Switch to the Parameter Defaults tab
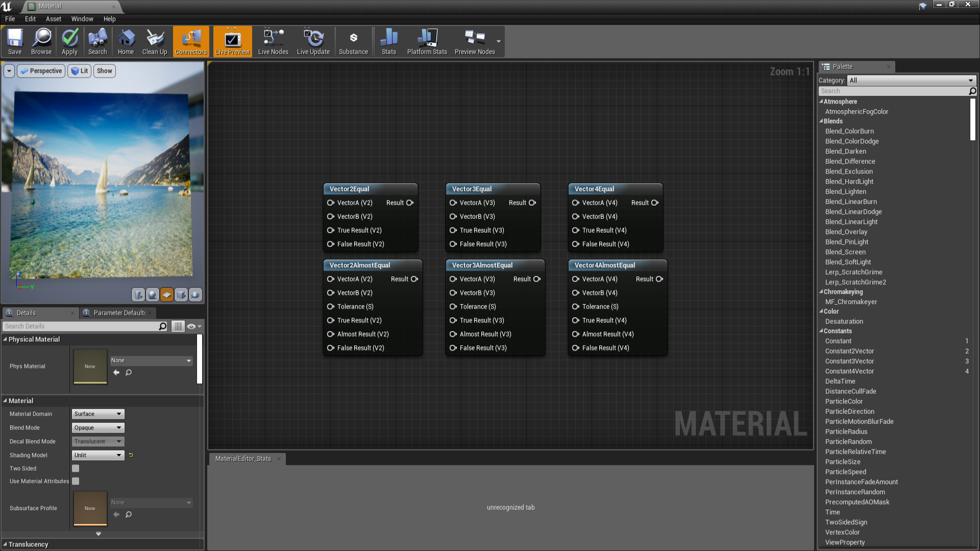This screenshot has height=551, width=980. pyautogui.click(x=117, y=313)
